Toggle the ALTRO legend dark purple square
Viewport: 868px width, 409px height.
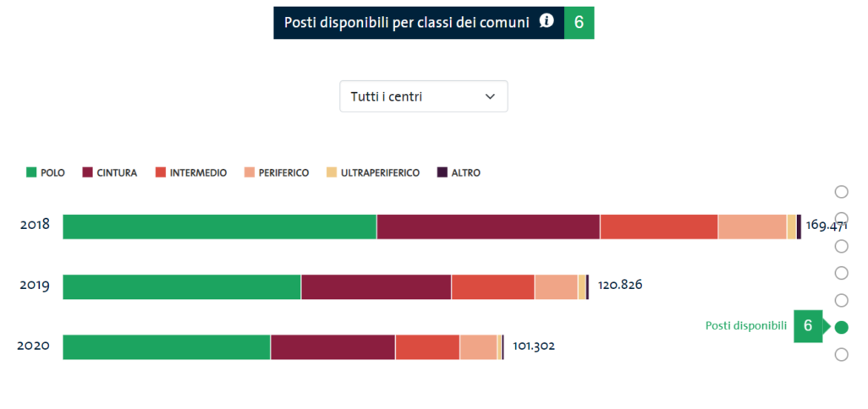442,172
